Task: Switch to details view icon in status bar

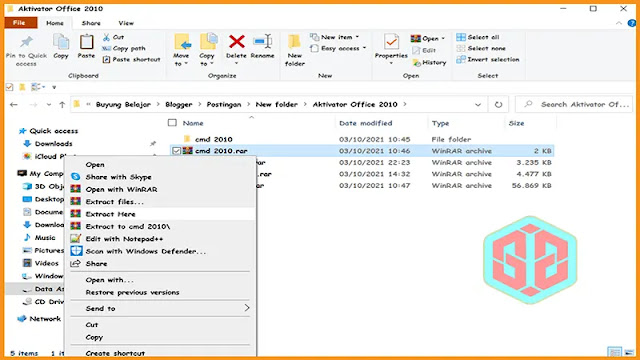Action: pyautogui.click(x=614, y=352)
